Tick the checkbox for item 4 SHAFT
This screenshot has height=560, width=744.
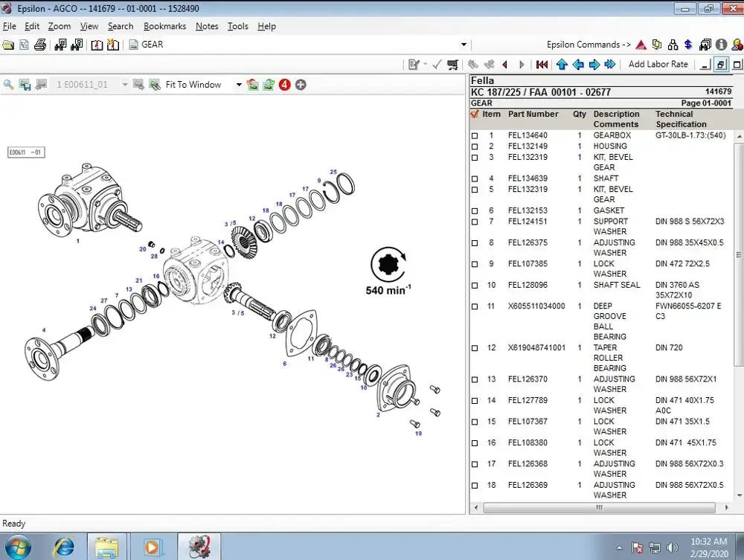(x=475, y=178)
